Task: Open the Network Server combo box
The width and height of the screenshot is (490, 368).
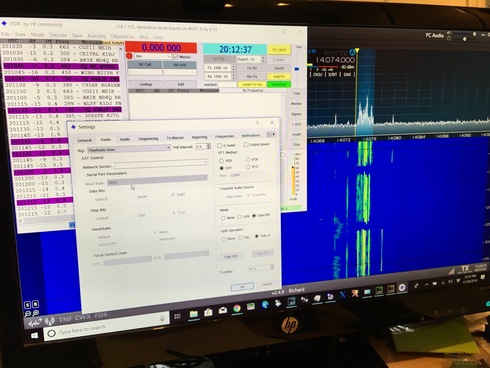Action: click(x=161, y=164)
